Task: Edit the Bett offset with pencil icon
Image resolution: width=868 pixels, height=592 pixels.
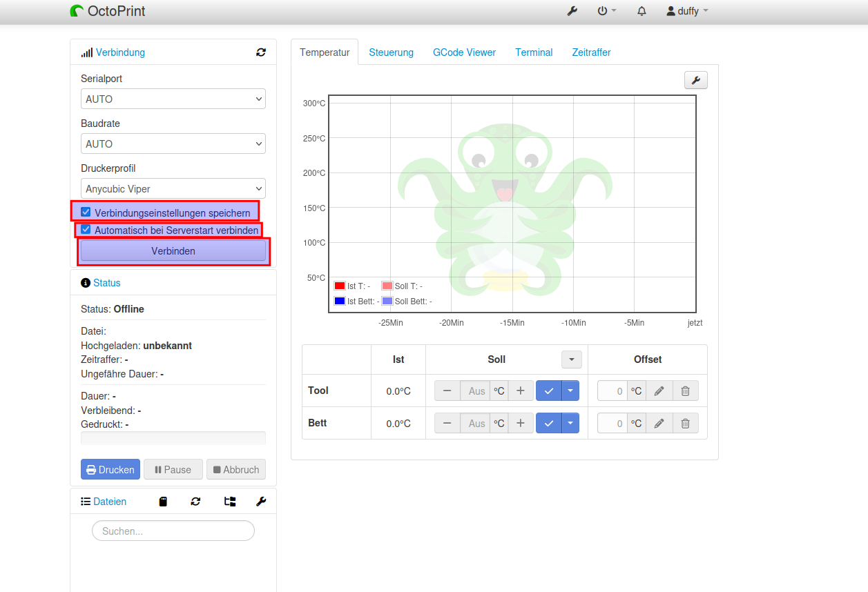Action: point(659,423)
